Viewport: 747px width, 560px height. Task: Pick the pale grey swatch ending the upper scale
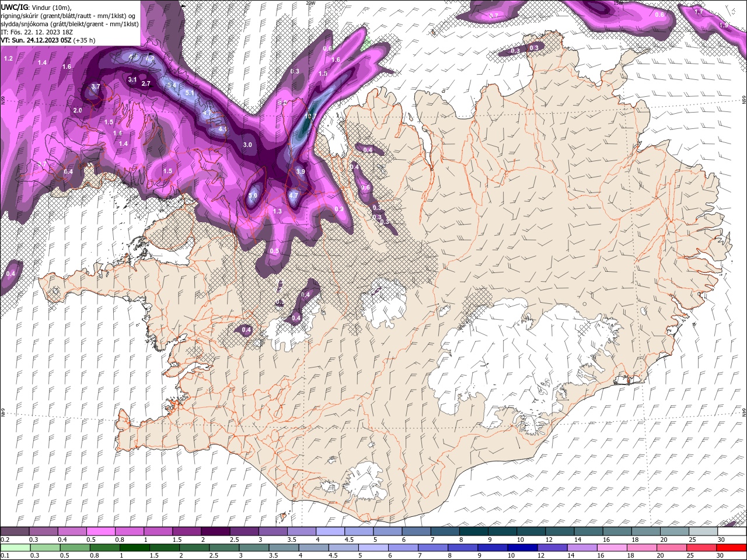point(703,531)
